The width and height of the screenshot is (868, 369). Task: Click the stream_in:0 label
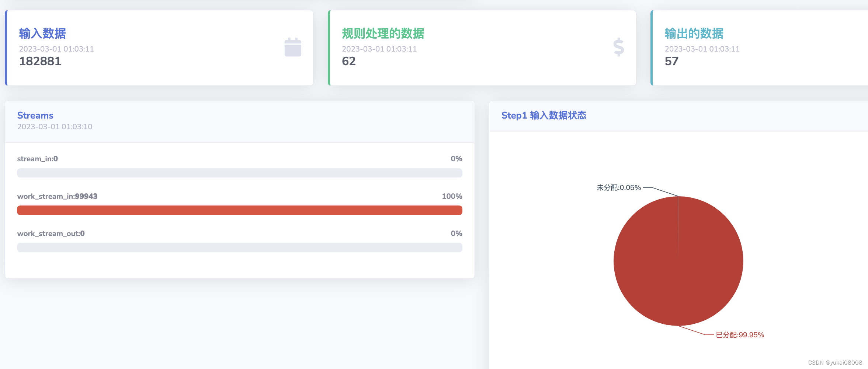point(38,159)
